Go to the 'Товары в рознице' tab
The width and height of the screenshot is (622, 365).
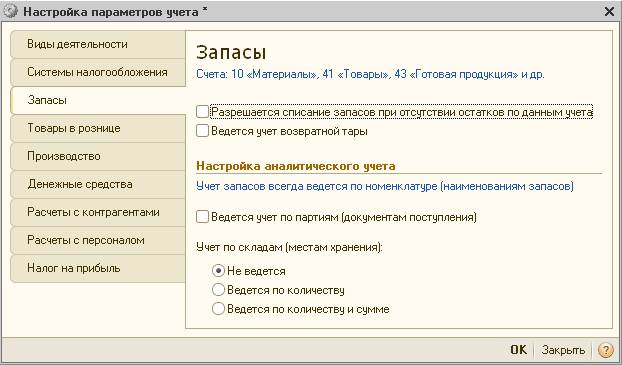[x=98, y=128]
